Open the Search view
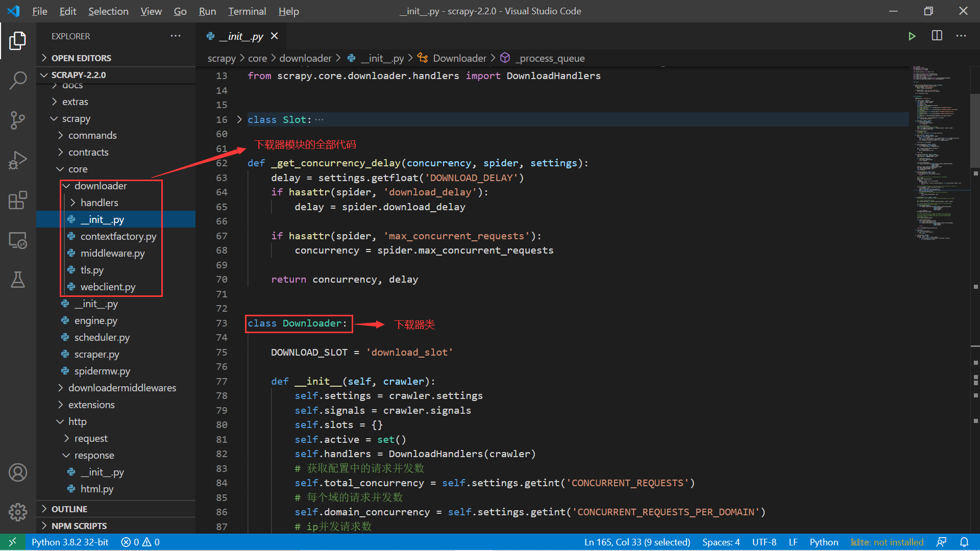This screenshot has width=980, height=551. pos(18,81)
